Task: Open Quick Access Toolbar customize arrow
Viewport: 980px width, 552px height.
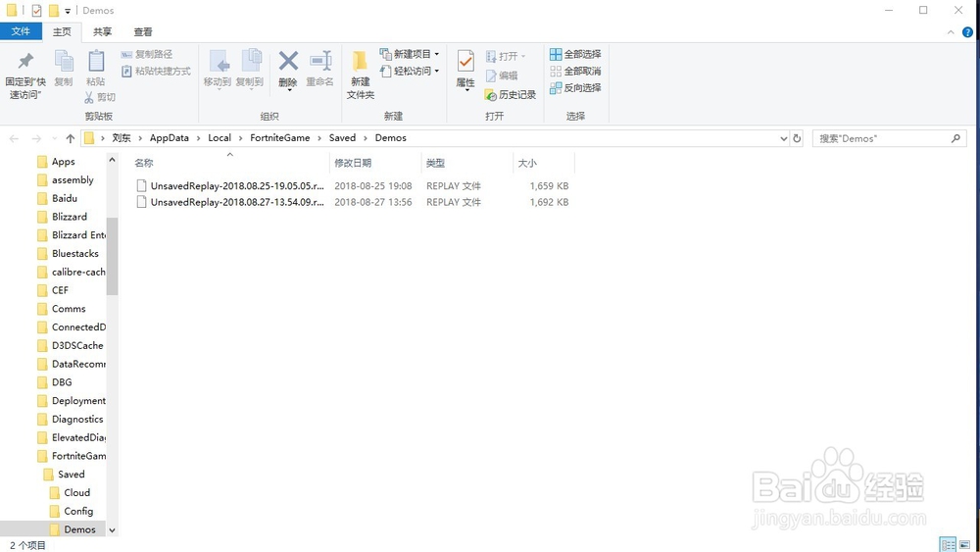Action: [68, 11]
